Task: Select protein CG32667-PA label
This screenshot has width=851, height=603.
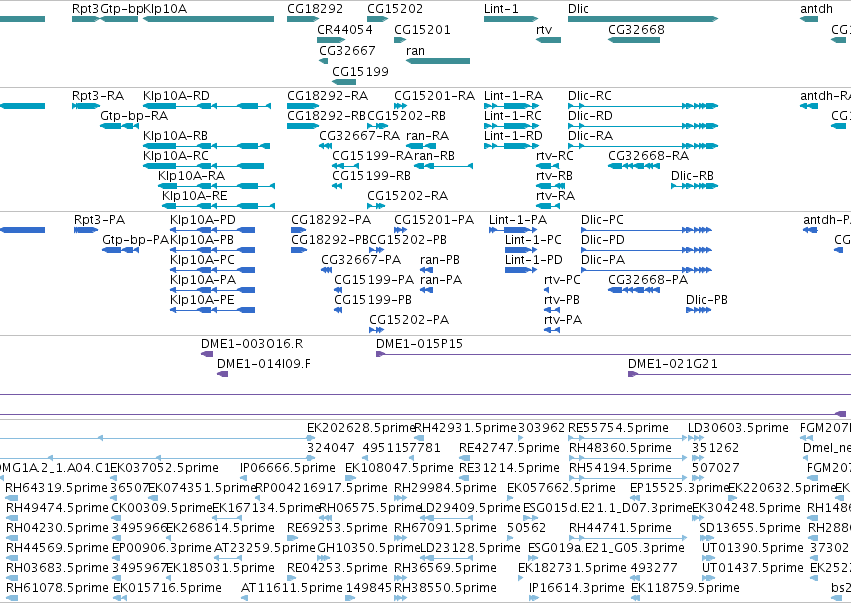Action: 361,260
